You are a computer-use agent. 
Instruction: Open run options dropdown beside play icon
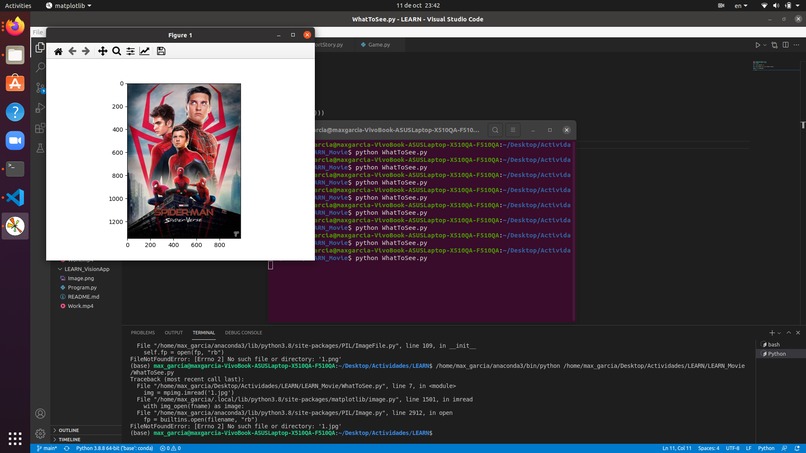(x=764, y=45)
